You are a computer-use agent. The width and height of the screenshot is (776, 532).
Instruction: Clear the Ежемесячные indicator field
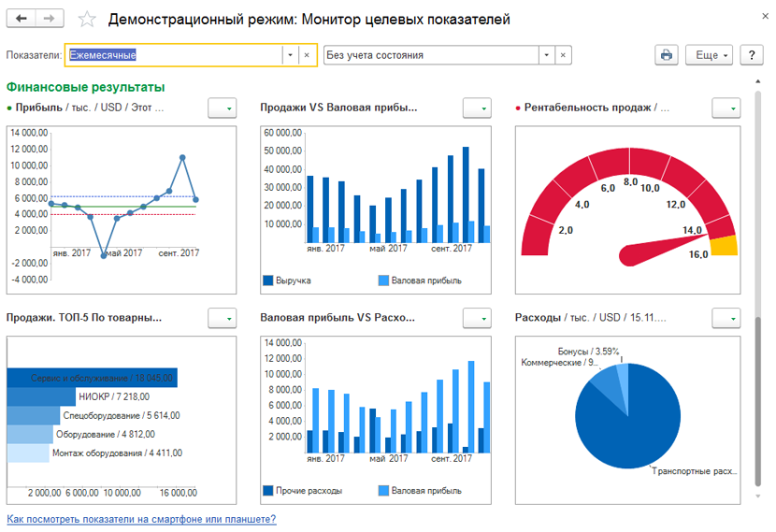(307, 55)
